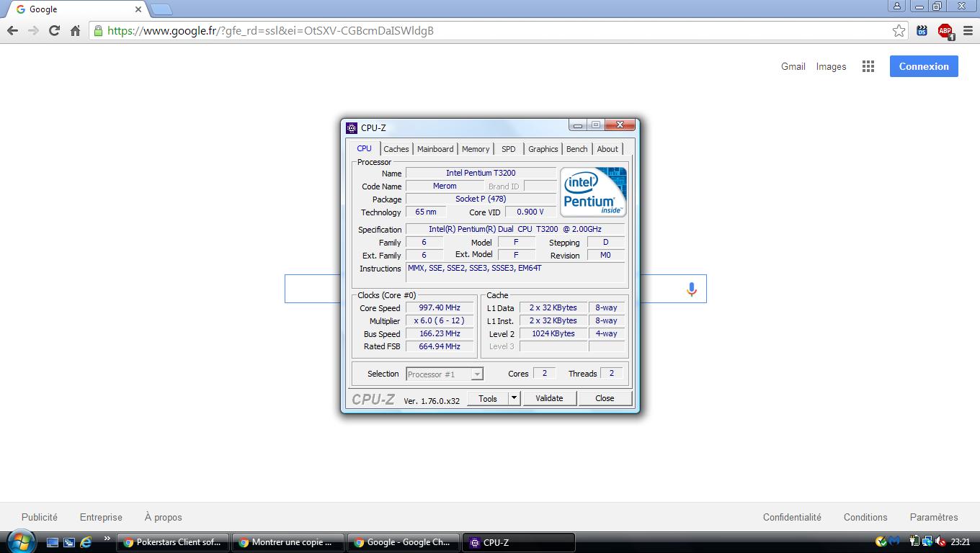980x553 pixels.
Task: Click the Chrome address bar URL
Action: 270,31
